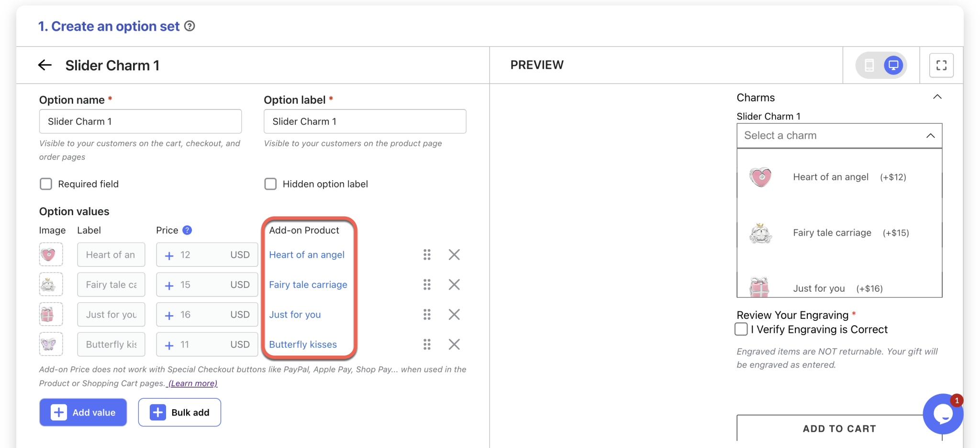Open the Learn more link
The height and width of the screenshot is (448, 980).
point(191,382)
